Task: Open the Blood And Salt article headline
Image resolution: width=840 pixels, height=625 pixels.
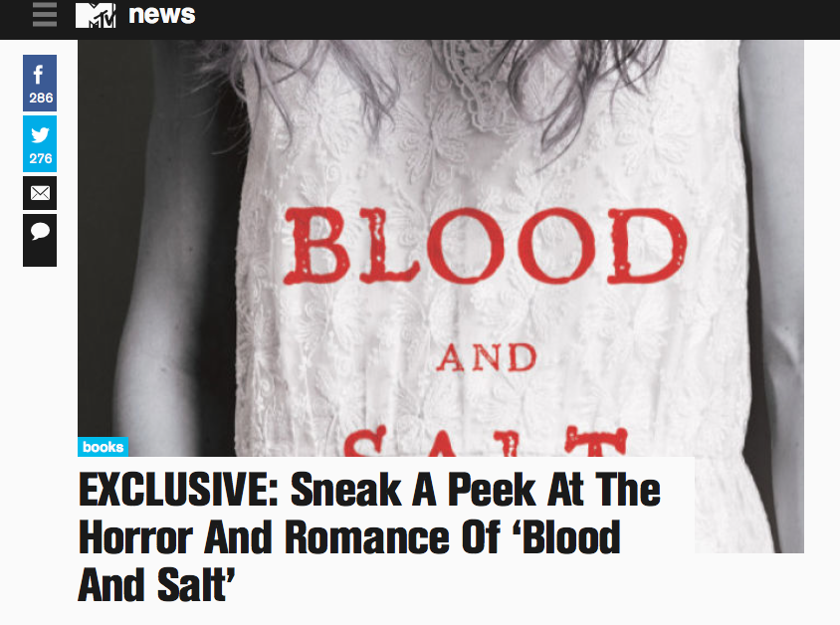Action: 369,537
